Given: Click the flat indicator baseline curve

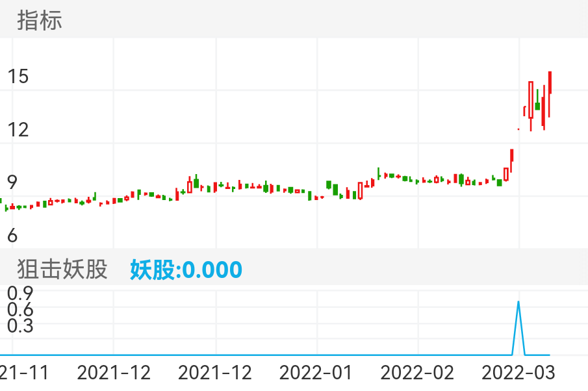Looking at the screenshot, I should click(260, 356).
